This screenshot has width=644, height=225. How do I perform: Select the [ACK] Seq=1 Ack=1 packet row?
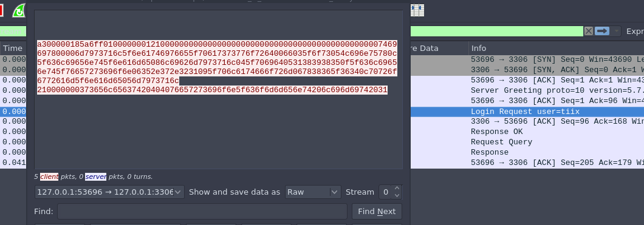pyautogui.click(x=527, y=80)
